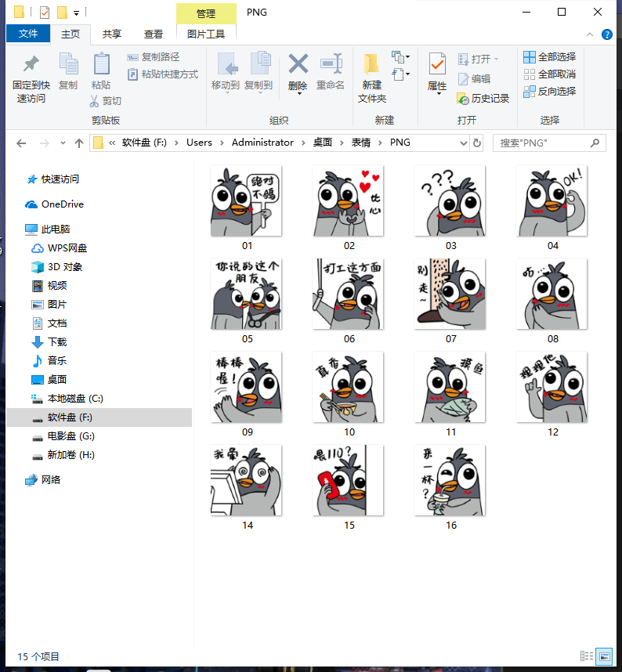The width and height of the screenshot is (622, 672).
Task: Select thumbnail image 16
Action: [x=450, y=480]
